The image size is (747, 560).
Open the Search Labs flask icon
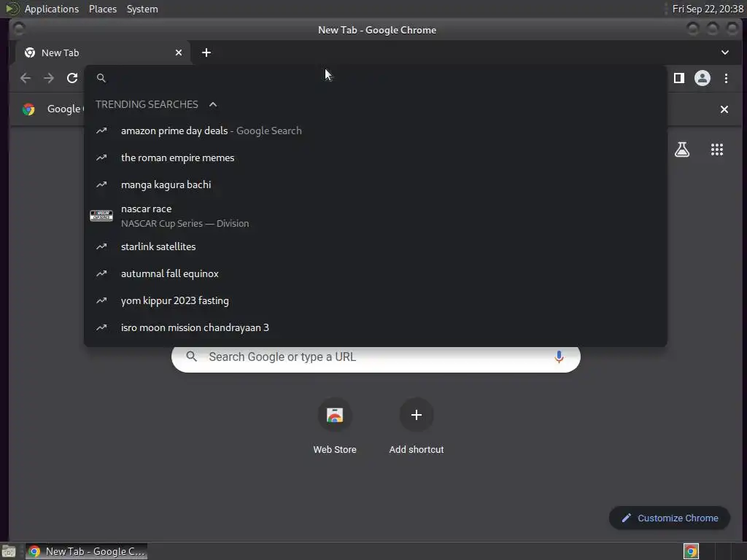(x=682, y=149)
